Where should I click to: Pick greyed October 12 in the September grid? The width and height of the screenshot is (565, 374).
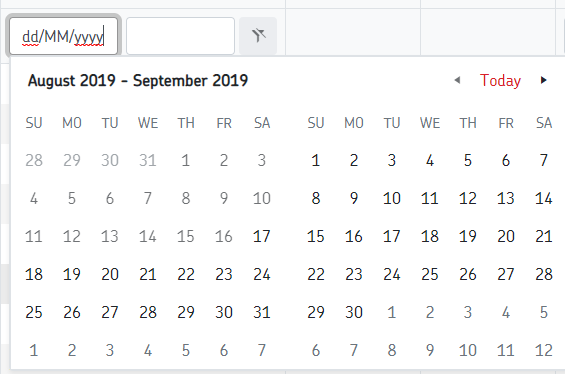click(x=544, y=350)
